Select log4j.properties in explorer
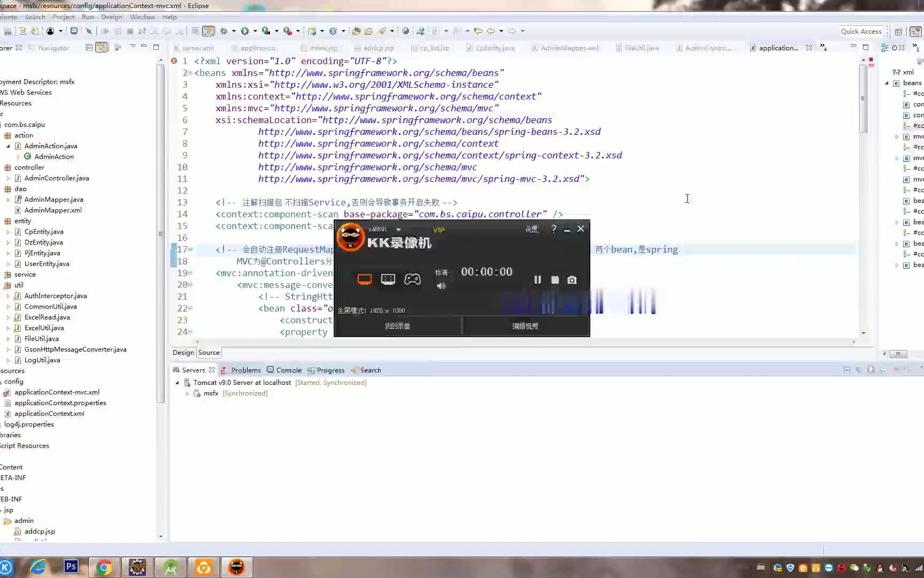This screenshot has width=924, height=578. (x=29, y=424)
